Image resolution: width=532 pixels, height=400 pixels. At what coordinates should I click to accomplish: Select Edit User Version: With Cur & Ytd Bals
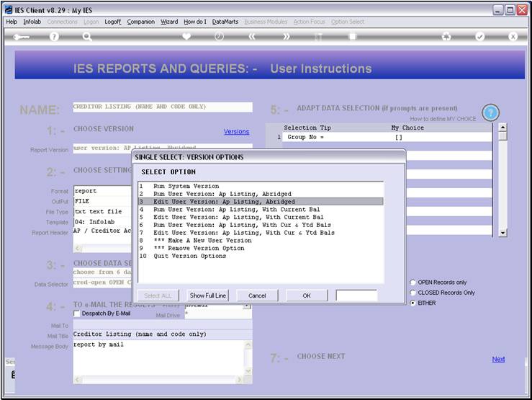(x=261, y=233)
